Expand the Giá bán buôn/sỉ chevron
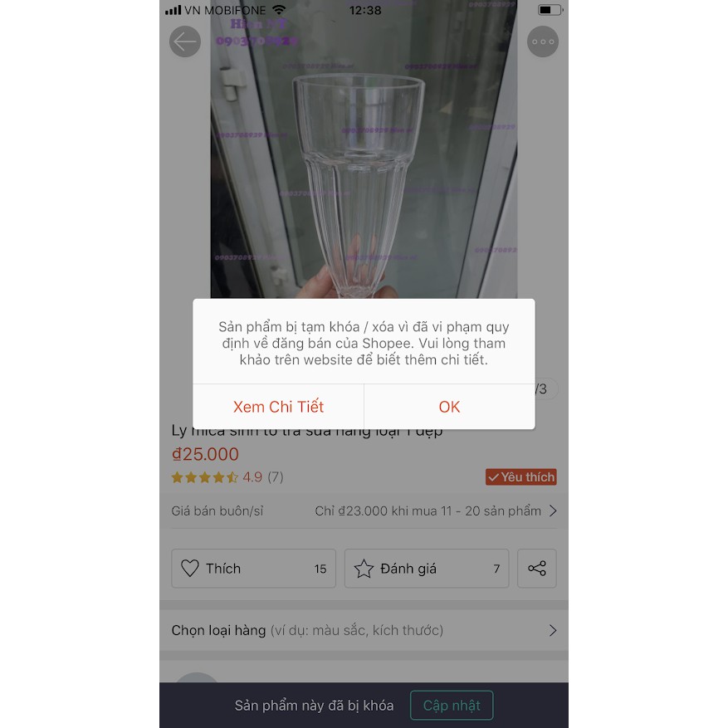 pos(553,511)
